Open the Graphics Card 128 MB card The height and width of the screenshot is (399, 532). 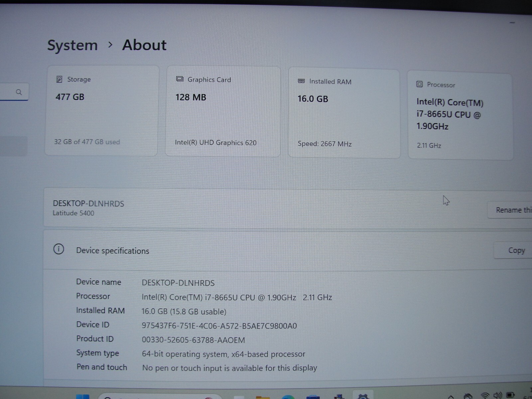(x=223, y=111)
